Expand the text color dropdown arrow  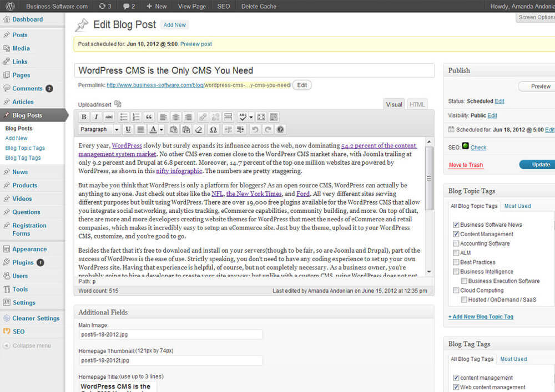click(x=162, y=130)
